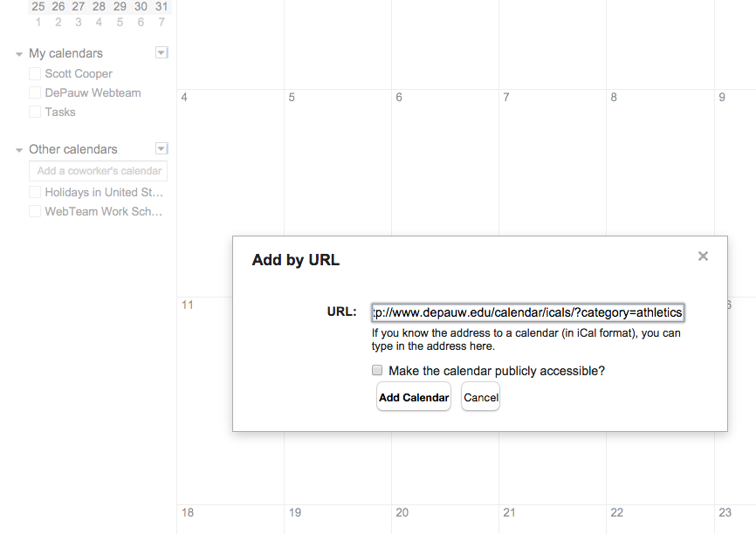Image resolution: width=756 pixels, height=534 pixels.
Task: Select WebTeam Work Sch… calendar label
Action: coord(104,211)
